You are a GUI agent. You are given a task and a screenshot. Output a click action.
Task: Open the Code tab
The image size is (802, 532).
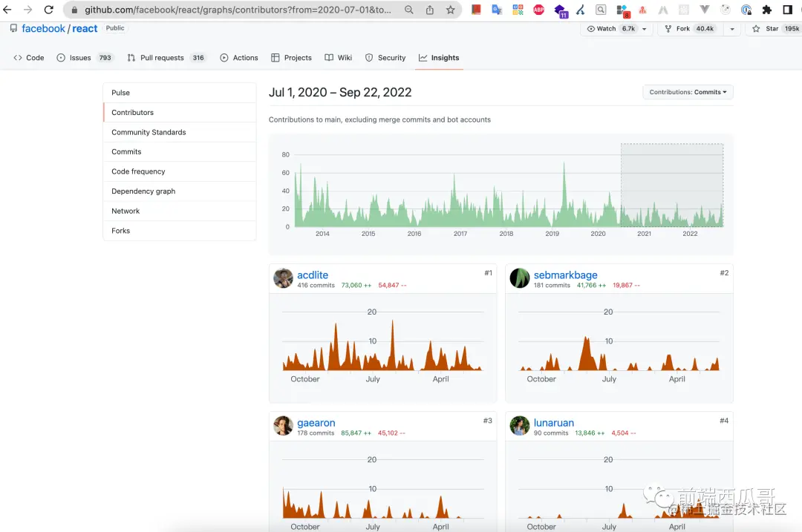point(29,58)
